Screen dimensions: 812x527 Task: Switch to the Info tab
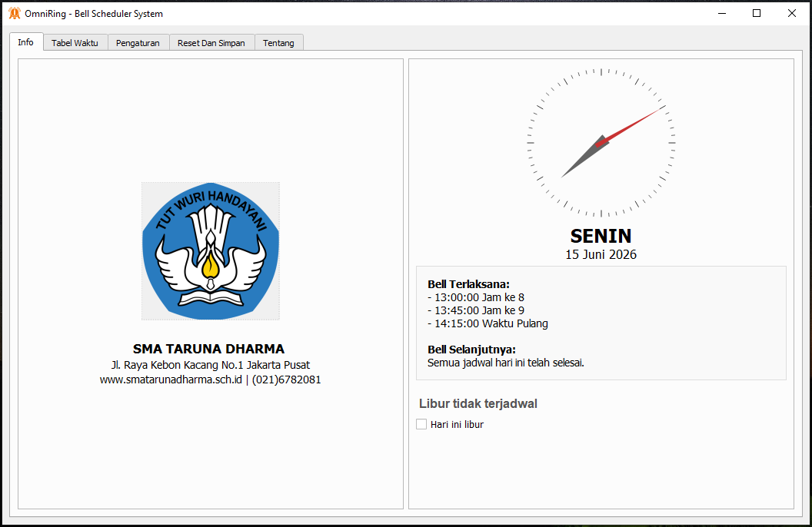point(26,42)
